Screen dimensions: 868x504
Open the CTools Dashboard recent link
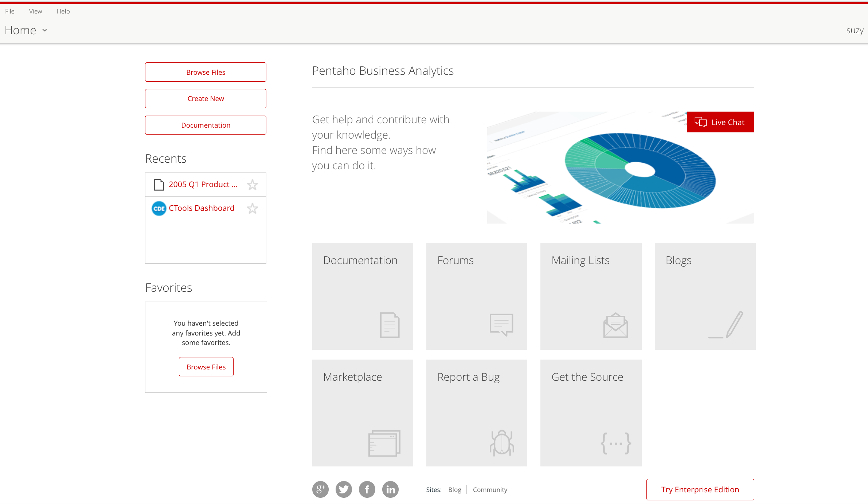pyautogui.click(x=202, y=208)
